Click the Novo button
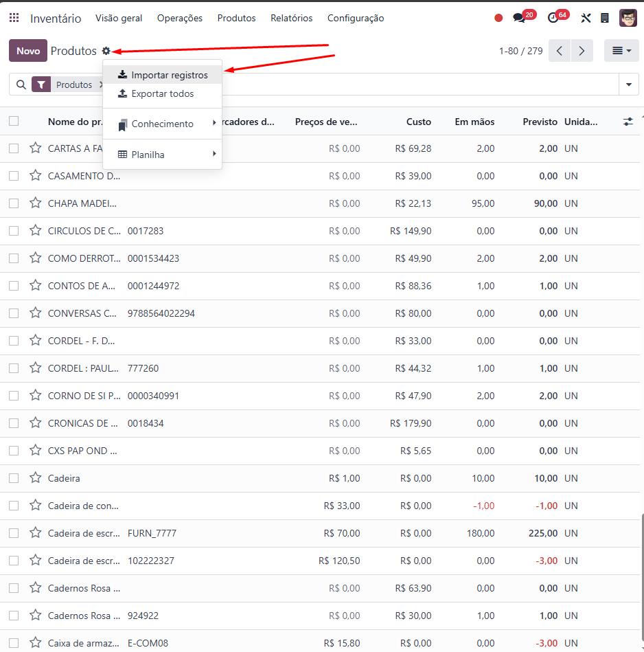The image size is (644, 652). 28,51
